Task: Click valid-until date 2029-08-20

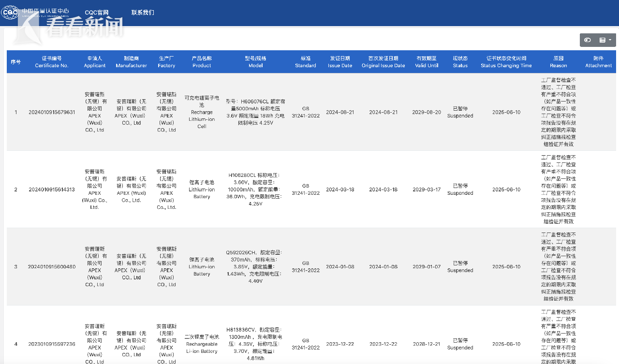Action: [427, 112]
